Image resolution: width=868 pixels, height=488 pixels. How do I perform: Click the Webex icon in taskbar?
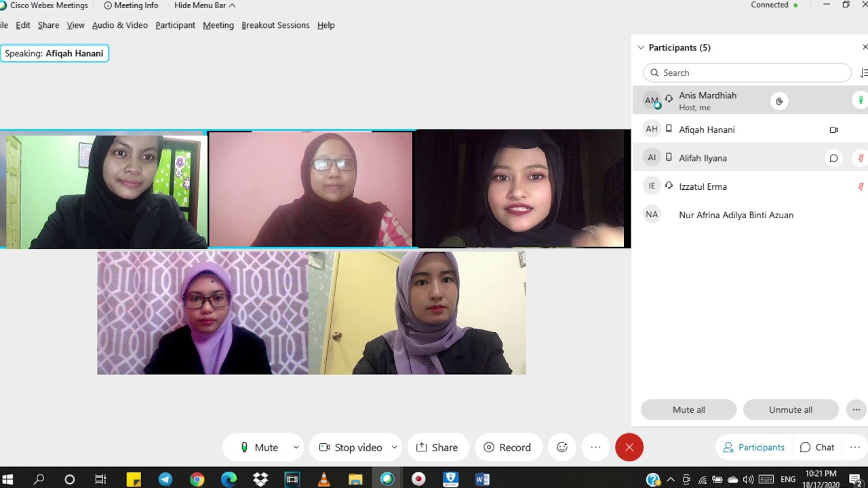pos(387,479)
